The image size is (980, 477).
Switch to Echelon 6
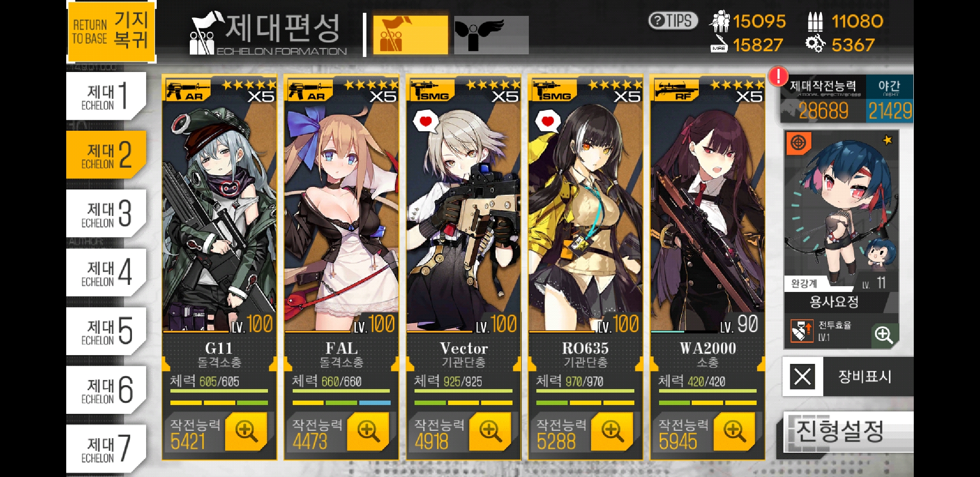pyautogui.click(x=106, y=390)
